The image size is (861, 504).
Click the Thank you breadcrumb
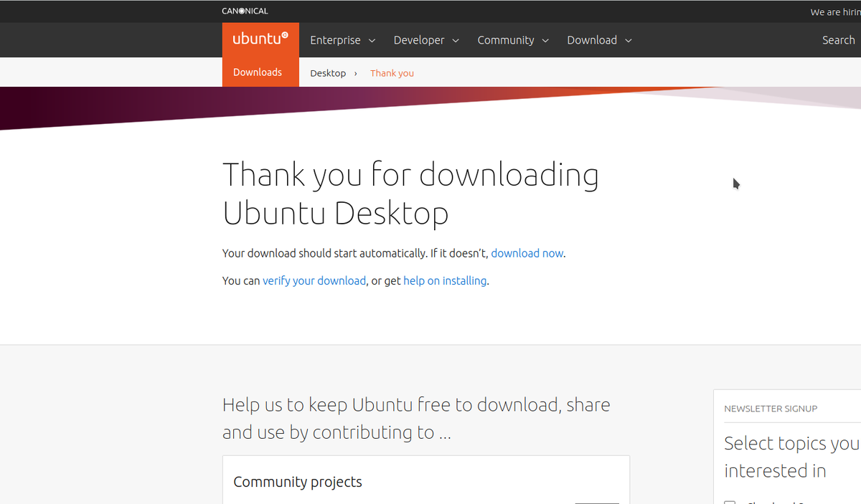click(x=392, y=72)
